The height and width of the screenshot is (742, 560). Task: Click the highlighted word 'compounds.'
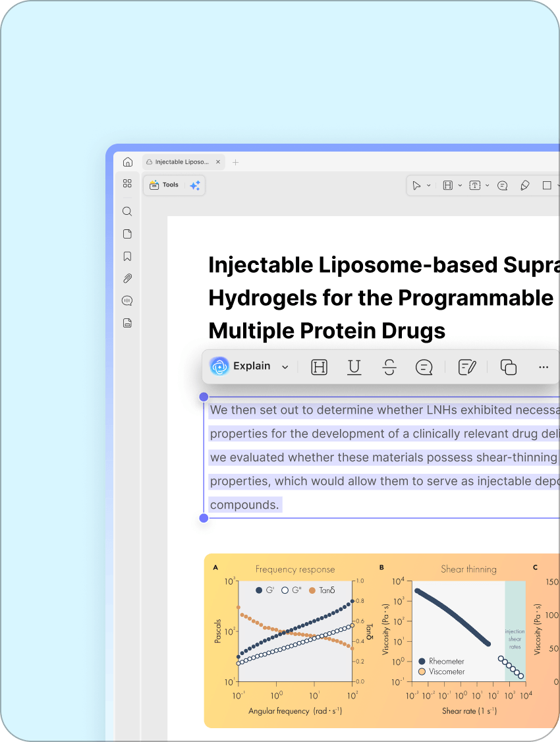point(244,505)
